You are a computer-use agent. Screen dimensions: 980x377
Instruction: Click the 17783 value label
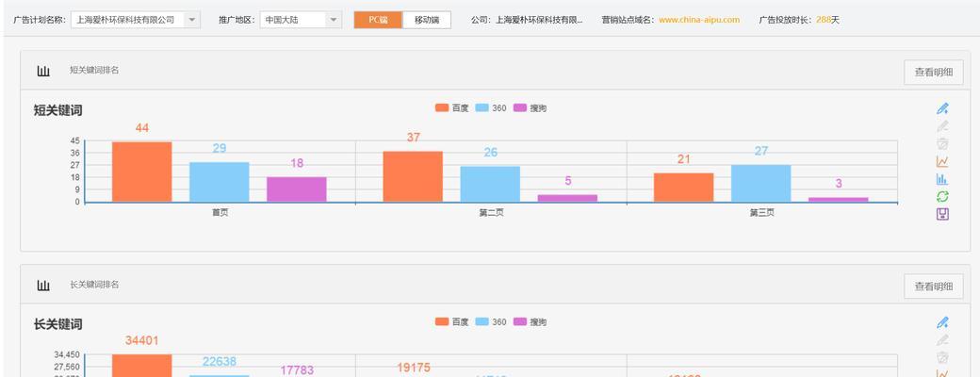(x=297, y=370)
